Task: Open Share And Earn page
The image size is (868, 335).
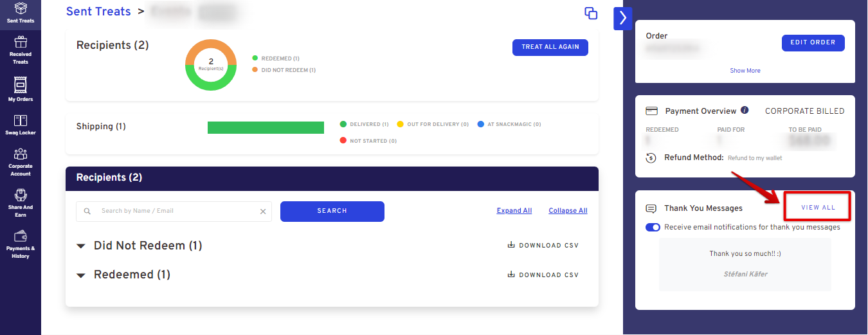Action: (21, 203)
